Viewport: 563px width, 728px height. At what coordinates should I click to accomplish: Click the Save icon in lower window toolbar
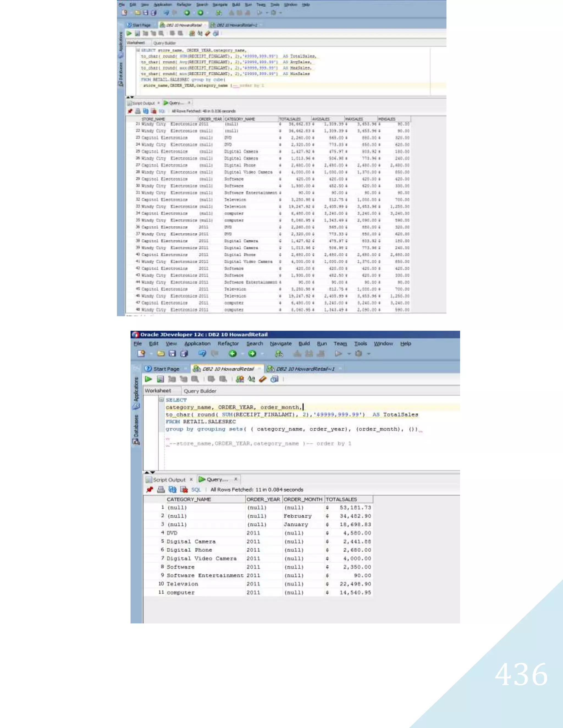coord(172,353)
